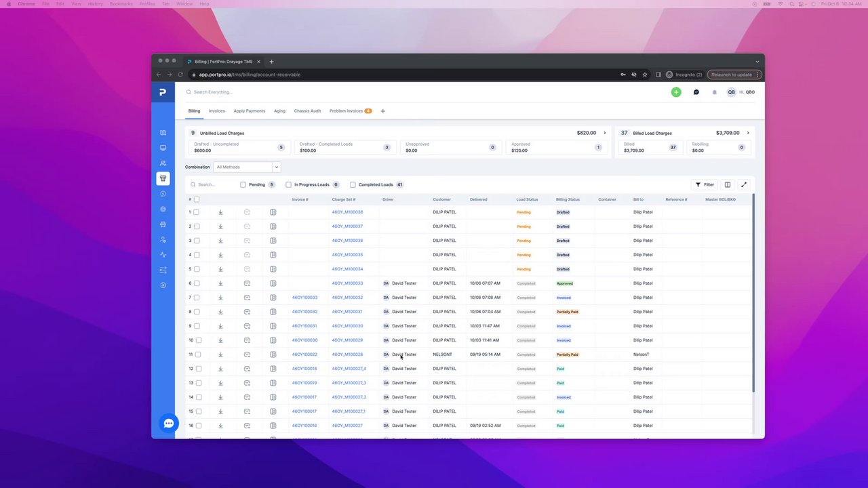Open the dollar-circle icon in sidebar
Viewport: 868px width, 488px height.
(163, 194)
